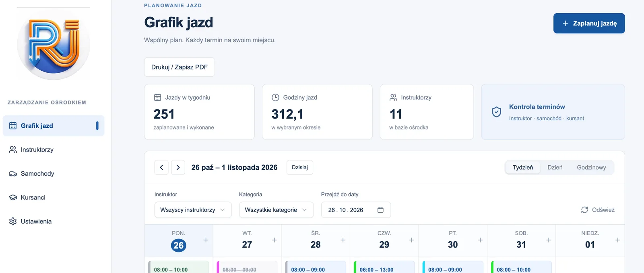Image resolution: width=644 pixels, height=273 pixels.
Task: Click the Grafik jazd calendar icon
Action: 13,125
